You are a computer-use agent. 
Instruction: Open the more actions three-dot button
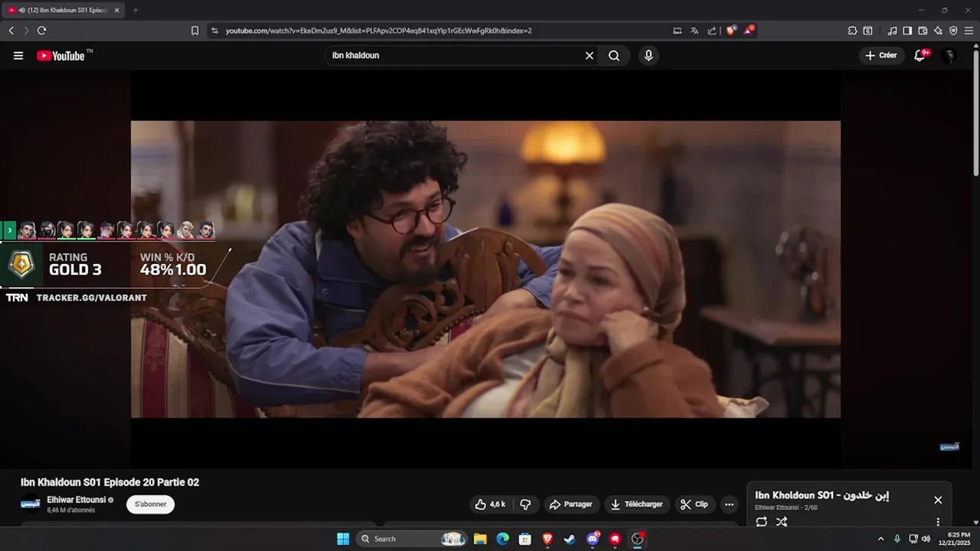[729, 504]
